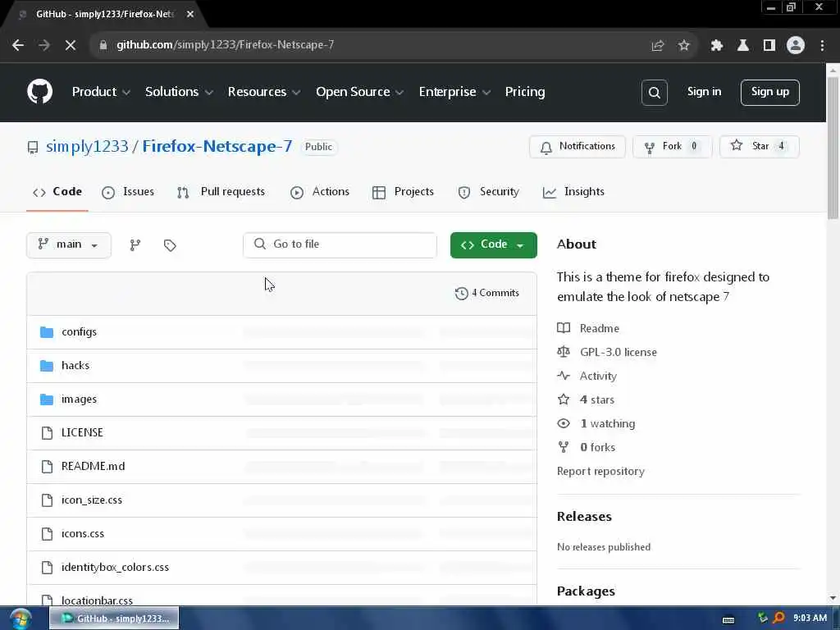Open the Insights tab
Viewport: 840px width, 630px height.
[573, 192]
